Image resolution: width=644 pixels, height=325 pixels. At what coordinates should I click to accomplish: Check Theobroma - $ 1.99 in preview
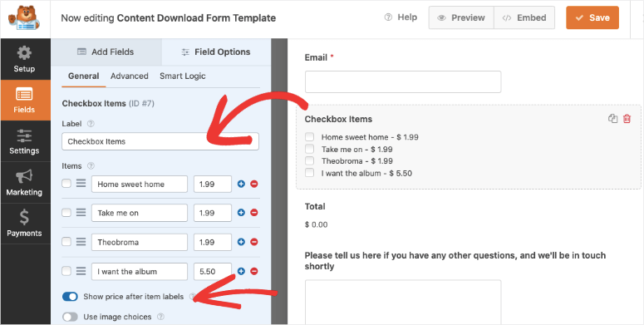click(x=310, y=160)
